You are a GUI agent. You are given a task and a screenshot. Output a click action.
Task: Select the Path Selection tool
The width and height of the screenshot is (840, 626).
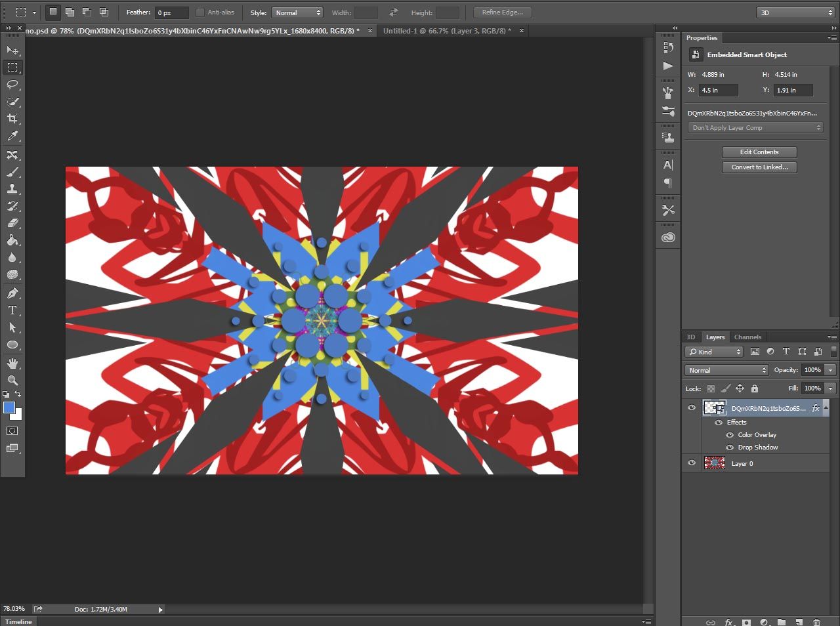[12, 327]
